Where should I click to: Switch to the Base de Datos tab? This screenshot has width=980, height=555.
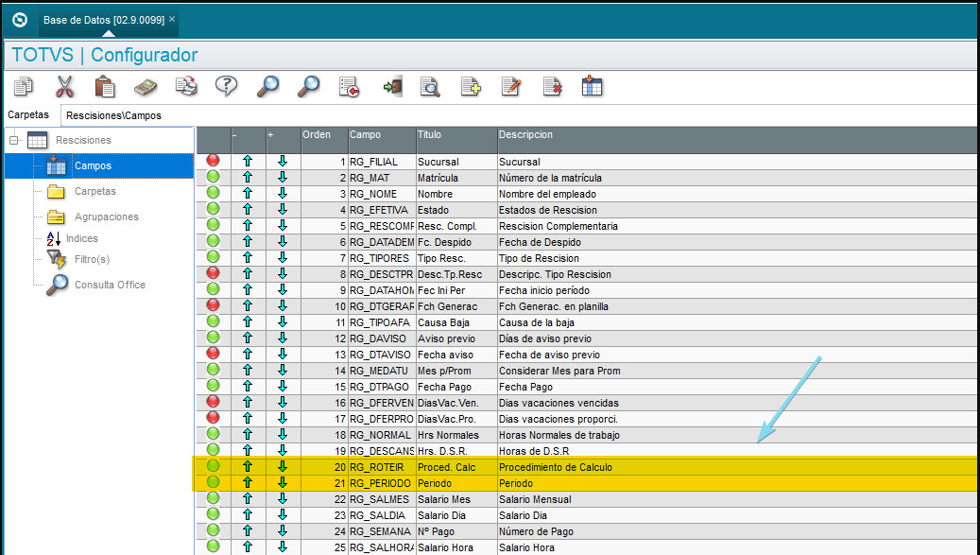(104, 20)
